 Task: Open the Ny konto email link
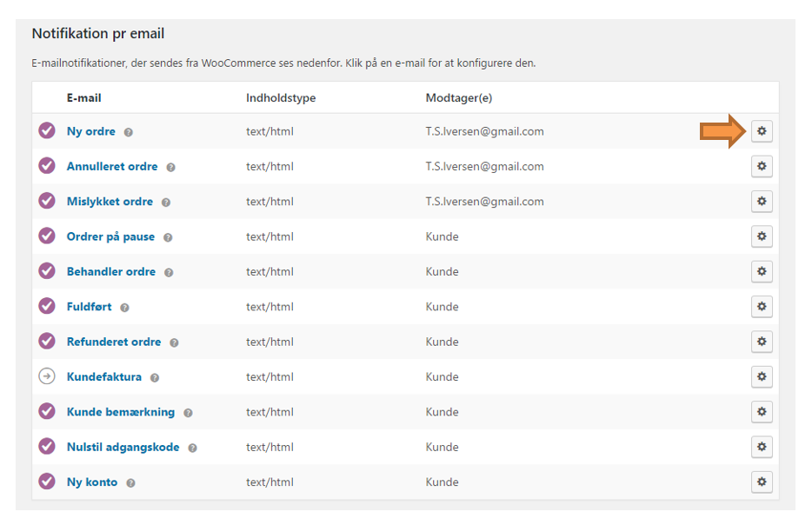(x=92, y=482)
